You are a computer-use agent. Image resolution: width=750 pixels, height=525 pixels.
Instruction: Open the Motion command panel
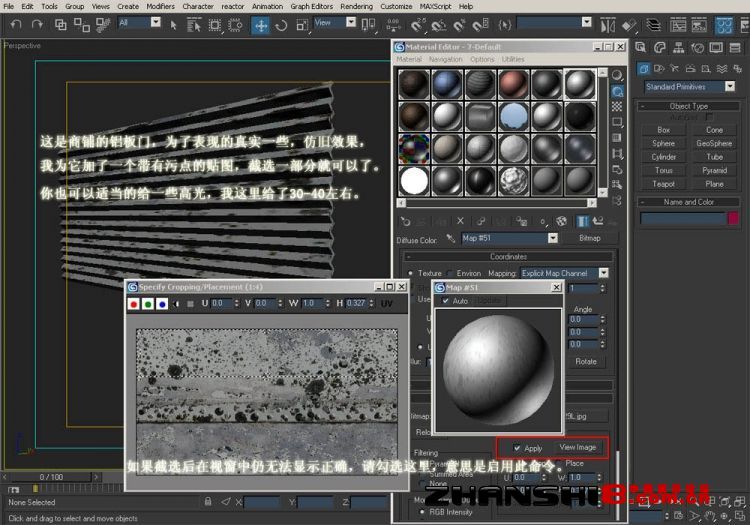coord(697,47)
